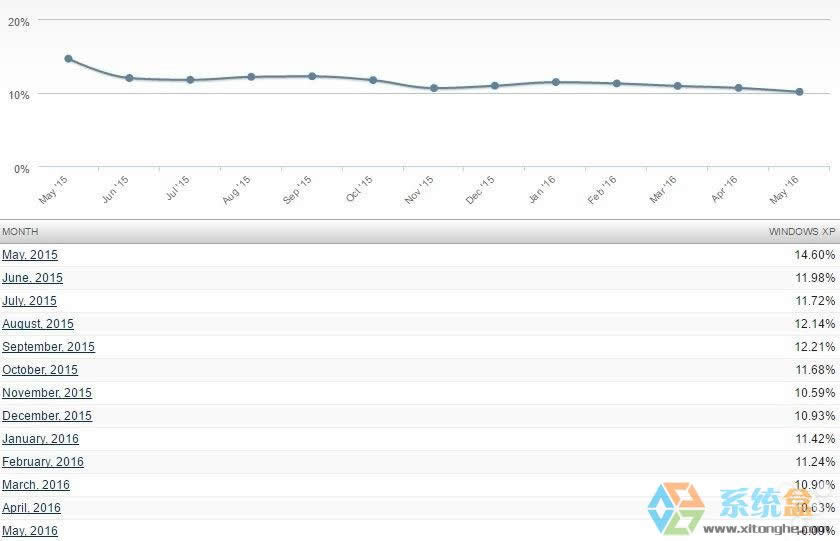Open the June, 2015 table link

pyautogui.click(x=32, y=278)
